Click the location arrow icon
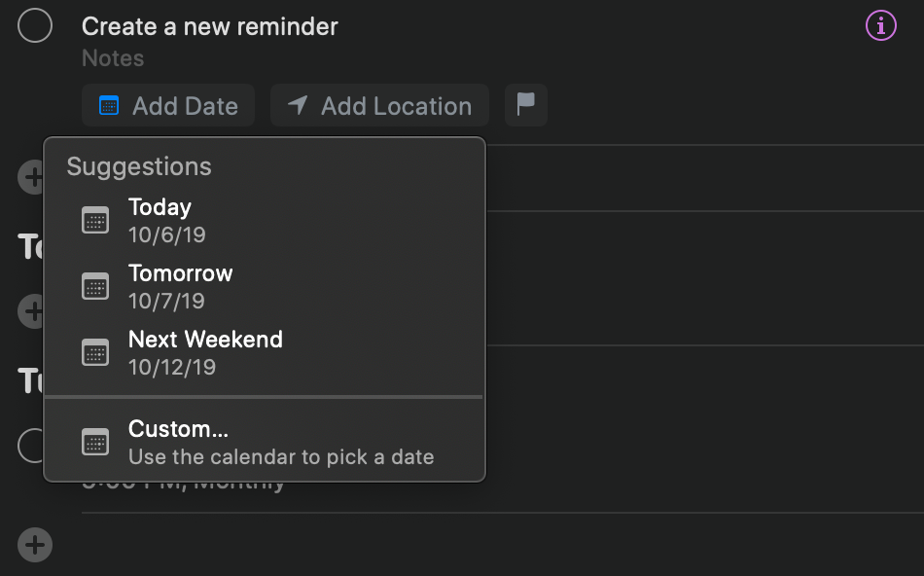The width and height of the screenshot is (924, 576). click(x=298, y=106)
